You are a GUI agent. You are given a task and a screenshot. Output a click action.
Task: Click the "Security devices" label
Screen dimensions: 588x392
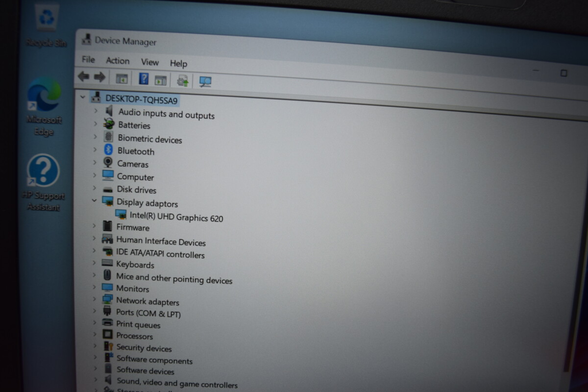(x=144, y=348)
